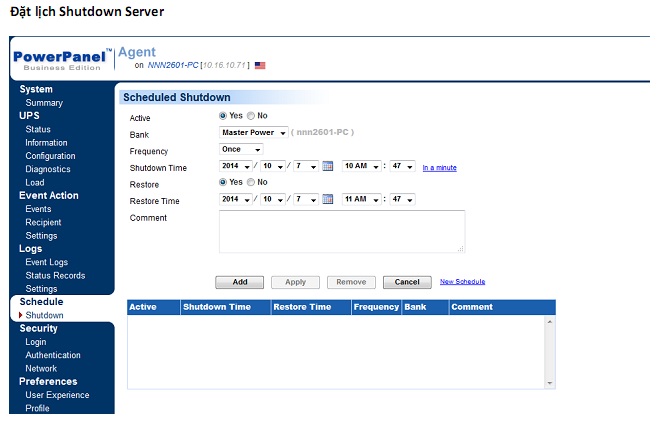
Task: Open the Shutdown Time calendar picker icon
Action: 327,167
